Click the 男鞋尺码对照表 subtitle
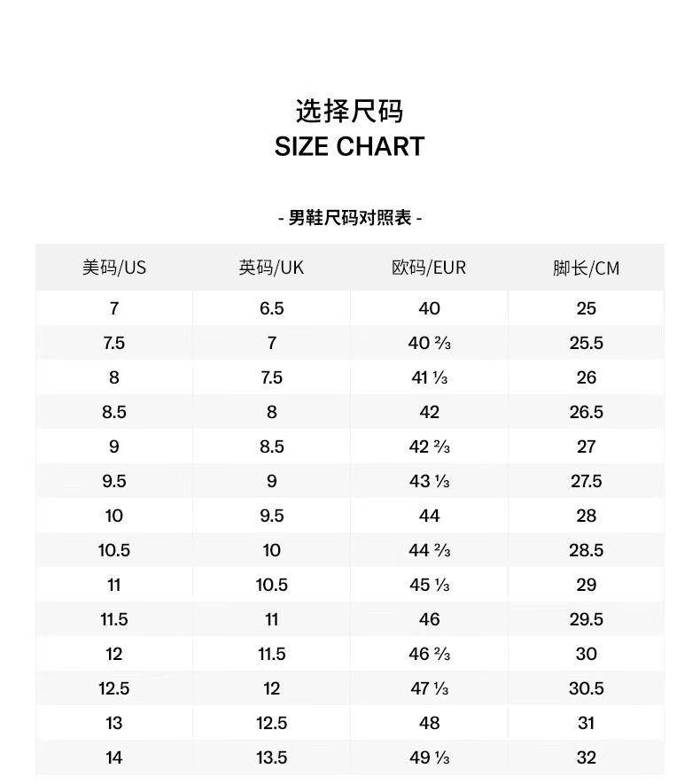Image resolution: width=700 pixels, height=784 pixels. pyautogui.click(x=350, y=218)
